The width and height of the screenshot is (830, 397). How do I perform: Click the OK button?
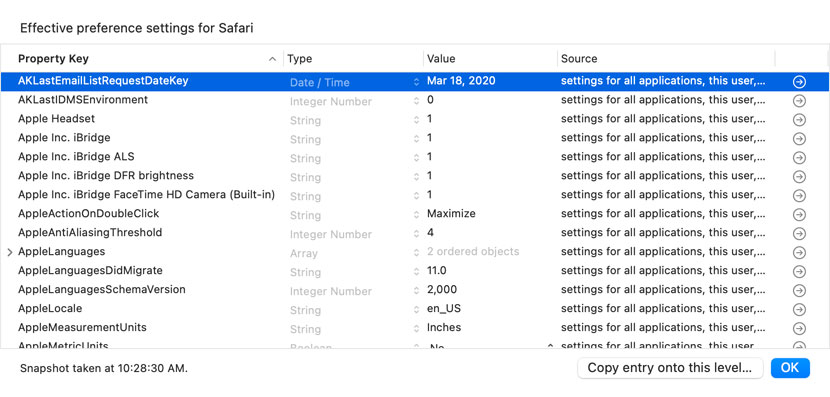point(790,368)
